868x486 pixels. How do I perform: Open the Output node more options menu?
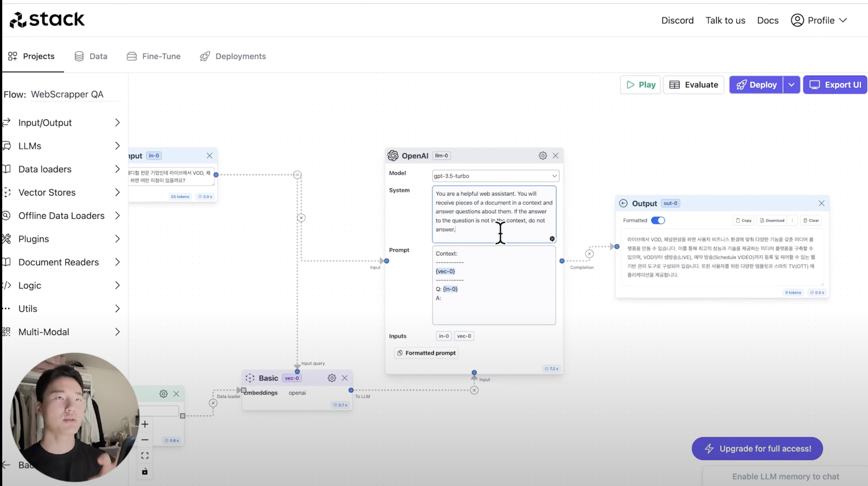point(793,220)
